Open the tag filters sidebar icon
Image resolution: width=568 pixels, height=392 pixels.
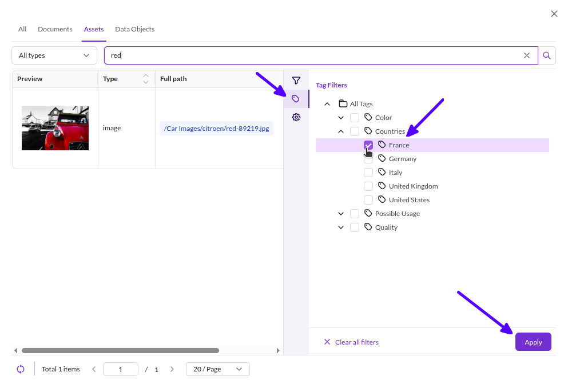tap(296, 99)
